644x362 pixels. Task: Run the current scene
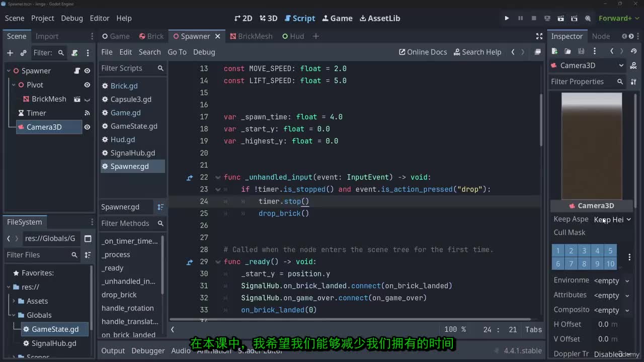pos(560,18)
